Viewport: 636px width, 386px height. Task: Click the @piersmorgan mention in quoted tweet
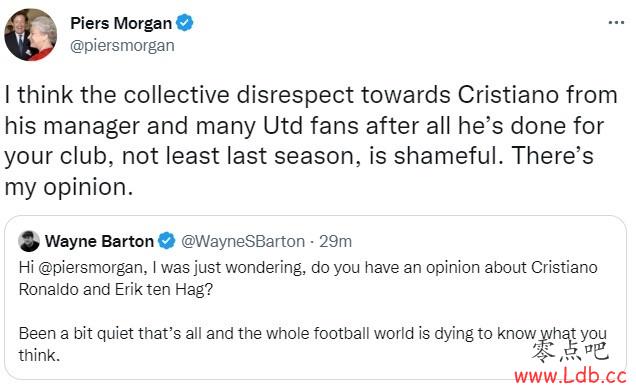[90, 268]
